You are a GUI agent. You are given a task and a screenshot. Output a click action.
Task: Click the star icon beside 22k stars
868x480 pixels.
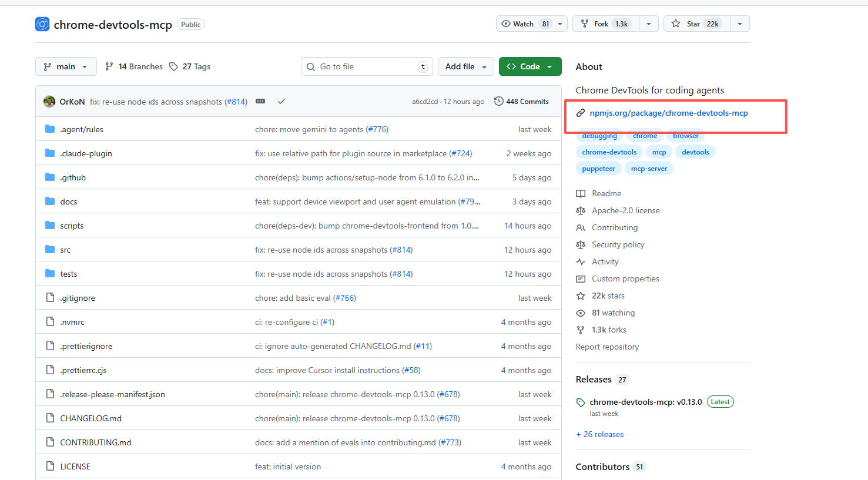(581, 296)
